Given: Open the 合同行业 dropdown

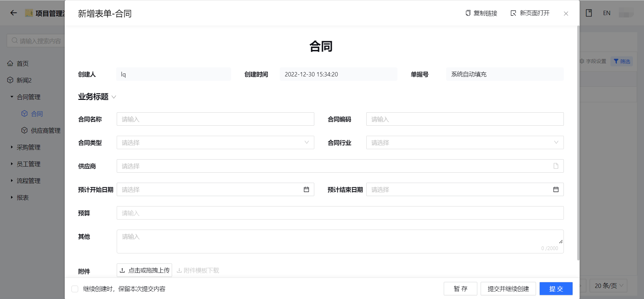Looking at the screenshot, I should coord(465,142).
